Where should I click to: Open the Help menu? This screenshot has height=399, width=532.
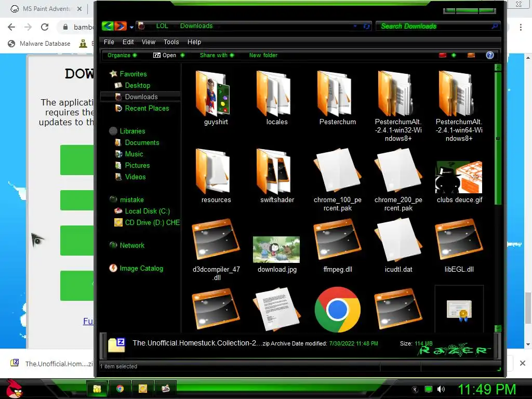[194, 42]
